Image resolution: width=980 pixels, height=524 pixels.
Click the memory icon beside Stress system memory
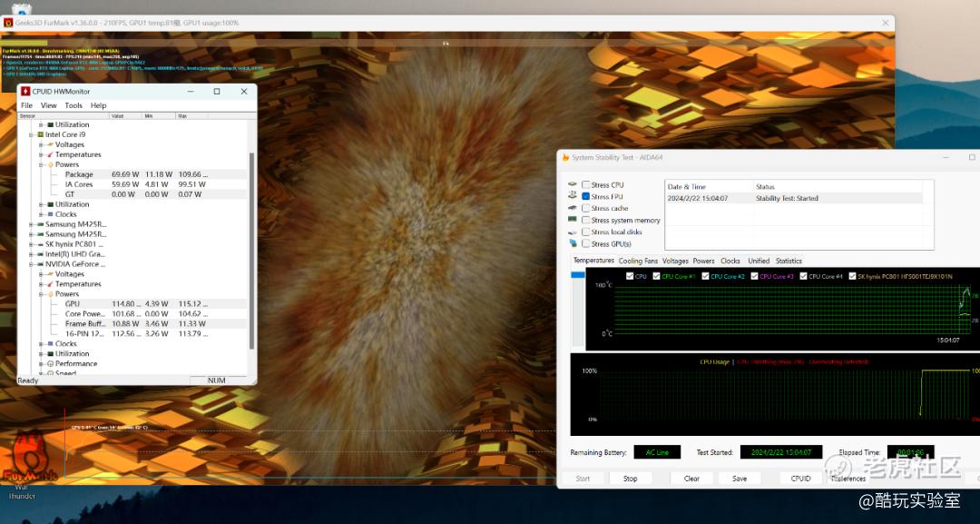(x=573, y=220)
